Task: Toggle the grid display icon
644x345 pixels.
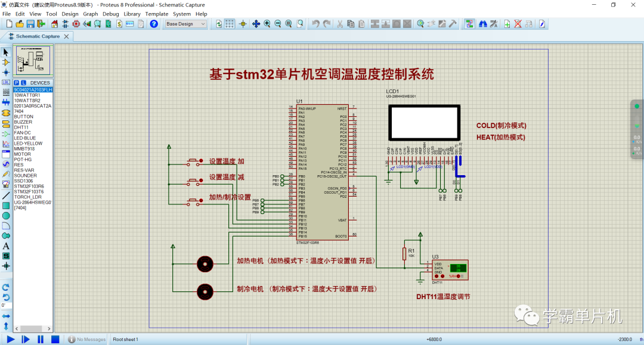Action: click(230, 24)
